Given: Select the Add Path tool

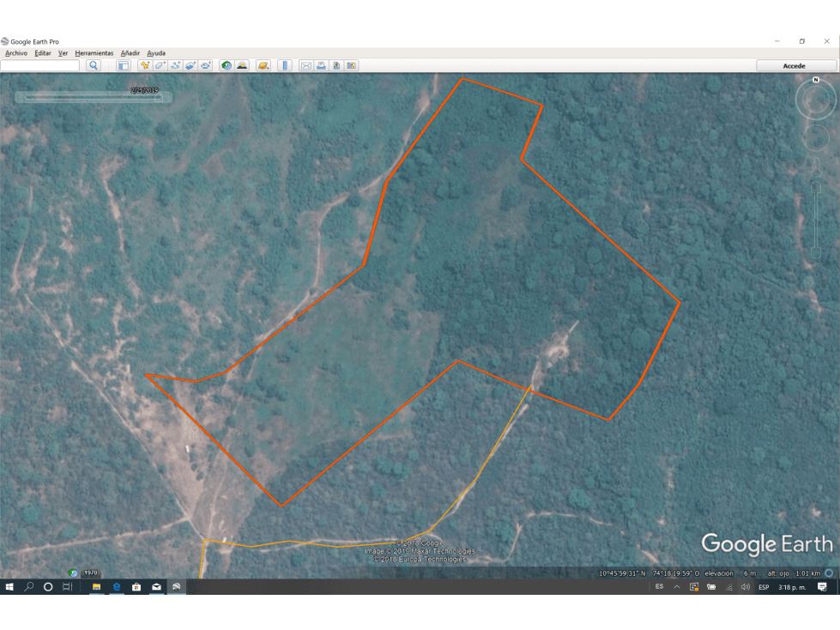Looking at the screenshot, I should coord(175,65).
